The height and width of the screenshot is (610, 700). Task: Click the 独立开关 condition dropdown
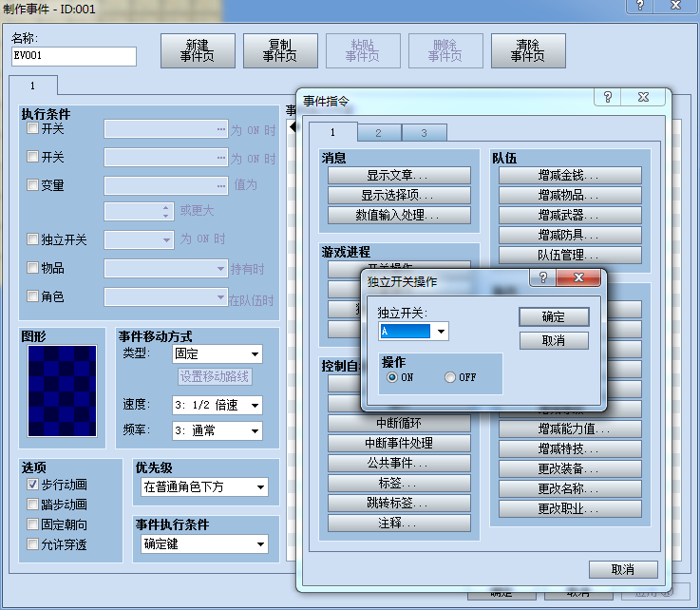click(x=139, y=239)
